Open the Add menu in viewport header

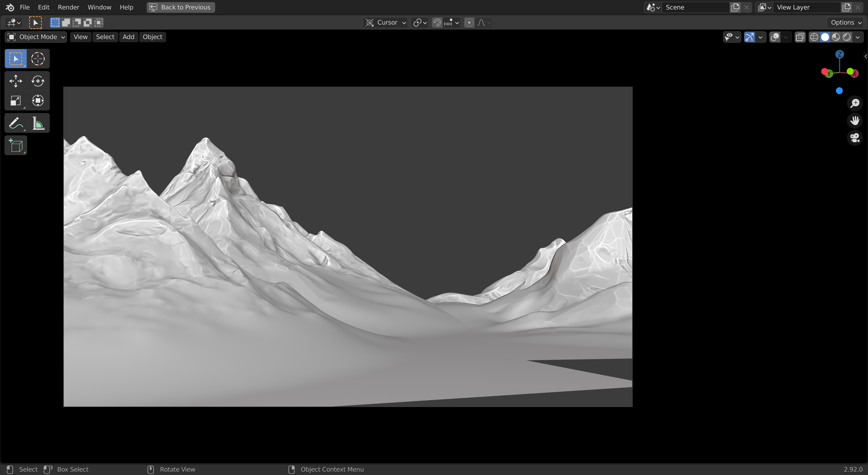click(128, 37)
